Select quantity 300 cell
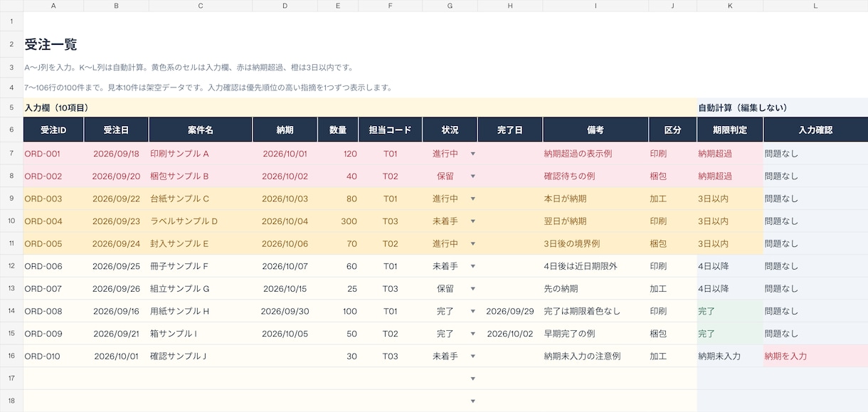 (338, 221)
